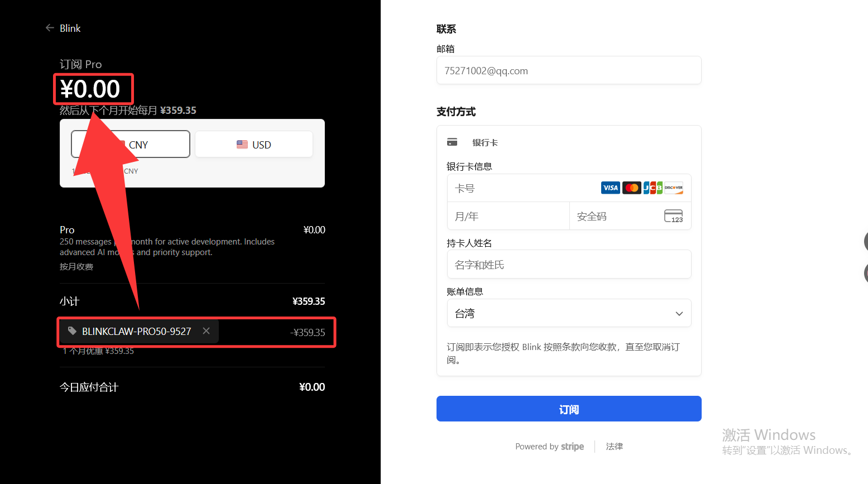Click the 邮箱 email input field
This screenshot has height=484, width=868.
click(x=569, y=70)
